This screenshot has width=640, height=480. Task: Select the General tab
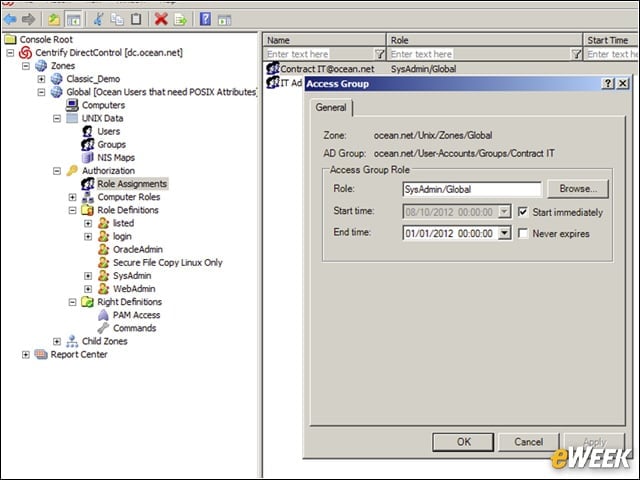331,107
